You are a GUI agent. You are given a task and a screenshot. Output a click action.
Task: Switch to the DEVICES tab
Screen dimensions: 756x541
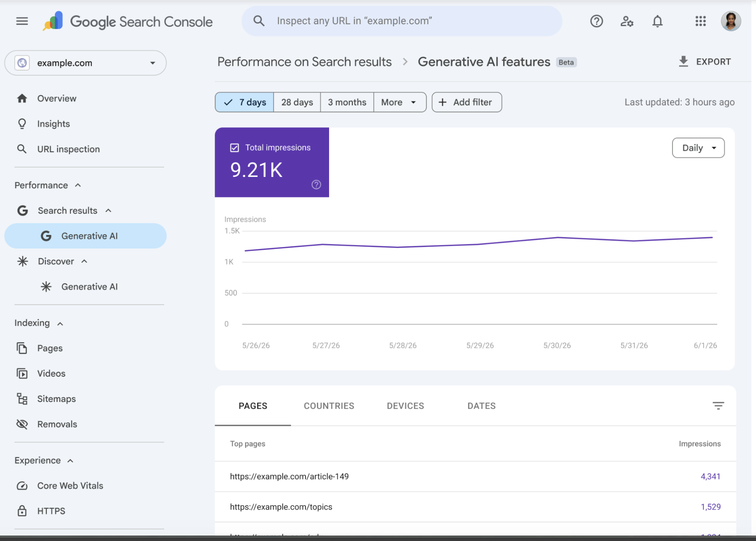tap(405, 406)
